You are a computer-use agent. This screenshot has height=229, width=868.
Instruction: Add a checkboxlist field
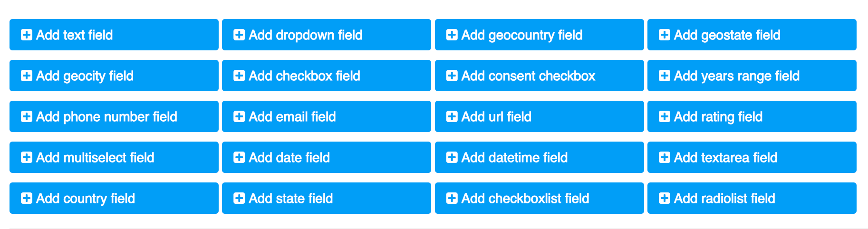[539, 198]
